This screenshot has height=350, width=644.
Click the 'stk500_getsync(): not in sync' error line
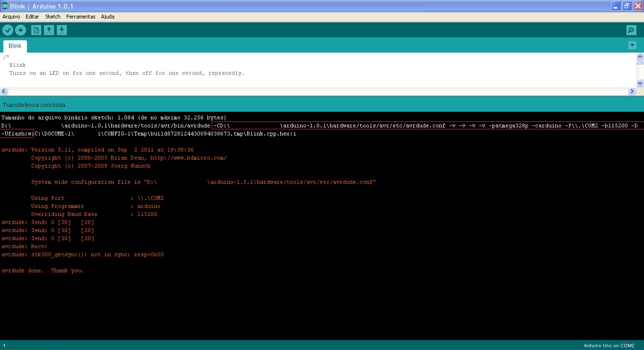pos(83,254)
